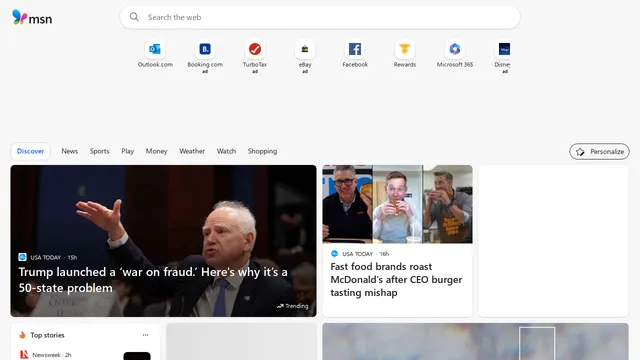Open the Facebook shortcut icon
The height and width of the screenshot is (360, 640).
click(x=355, y=49)
